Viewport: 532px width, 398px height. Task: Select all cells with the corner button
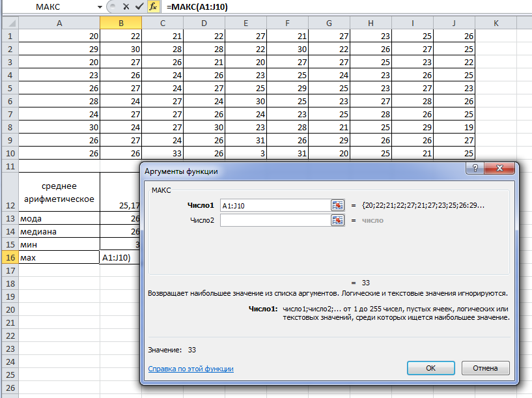[x=10, y=23]
